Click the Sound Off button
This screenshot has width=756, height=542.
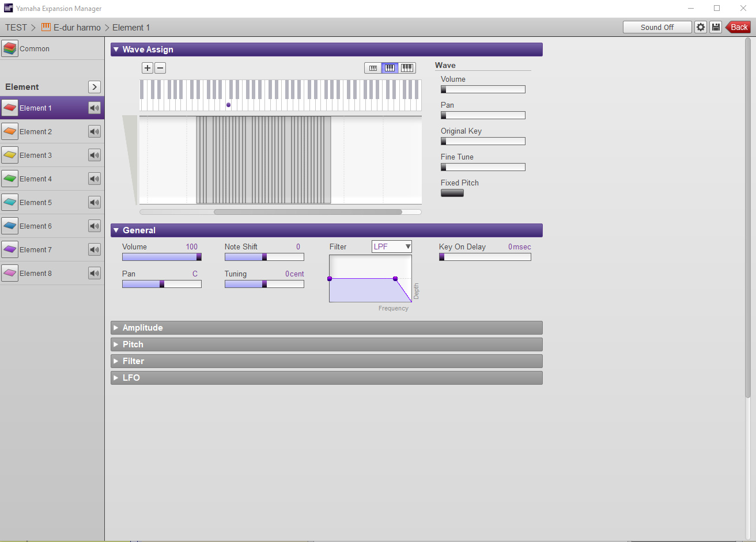pyautogui.click(x=657, y=27)
